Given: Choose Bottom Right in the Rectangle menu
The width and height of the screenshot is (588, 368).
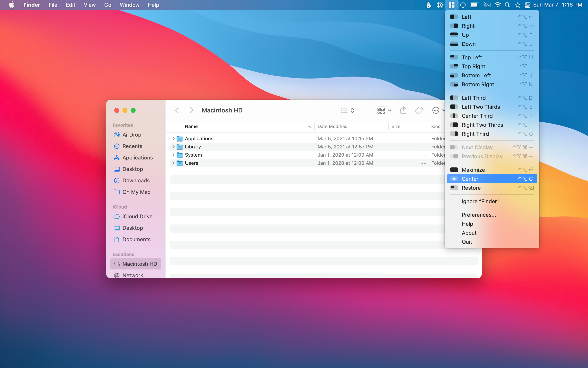Looking at the screenshot, I should [x=492, y=84].
